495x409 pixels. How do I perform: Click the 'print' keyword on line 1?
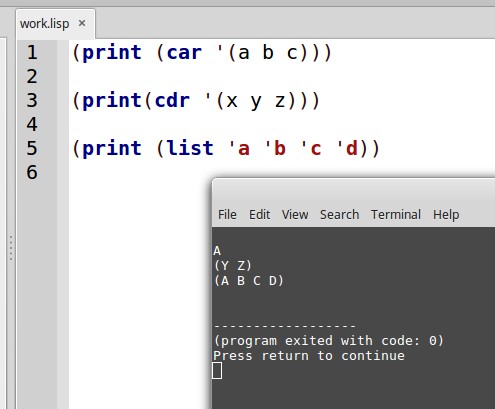(x=112, y=53)
